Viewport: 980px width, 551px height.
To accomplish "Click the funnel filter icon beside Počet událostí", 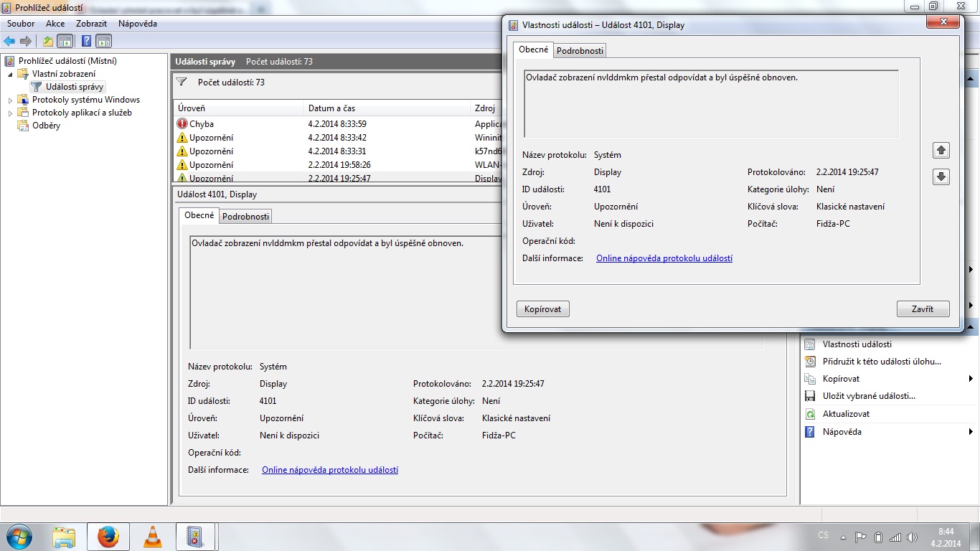I will (182, 82).
